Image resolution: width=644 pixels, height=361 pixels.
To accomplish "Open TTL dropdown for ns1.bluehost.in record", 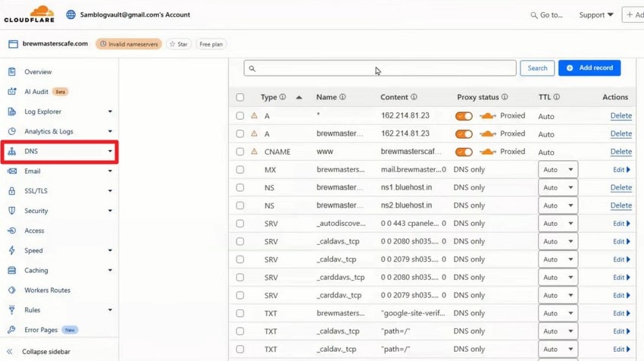I will (558, 187).
